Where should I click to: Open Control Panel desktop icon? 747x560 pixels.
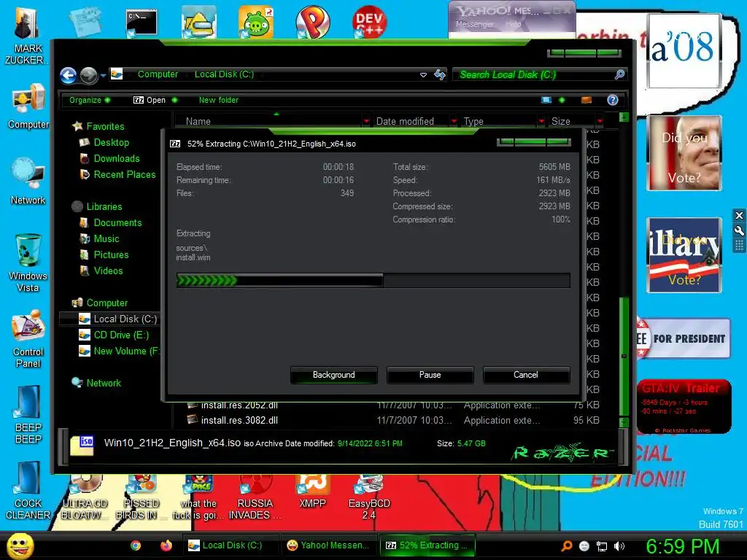pos(28,339)
